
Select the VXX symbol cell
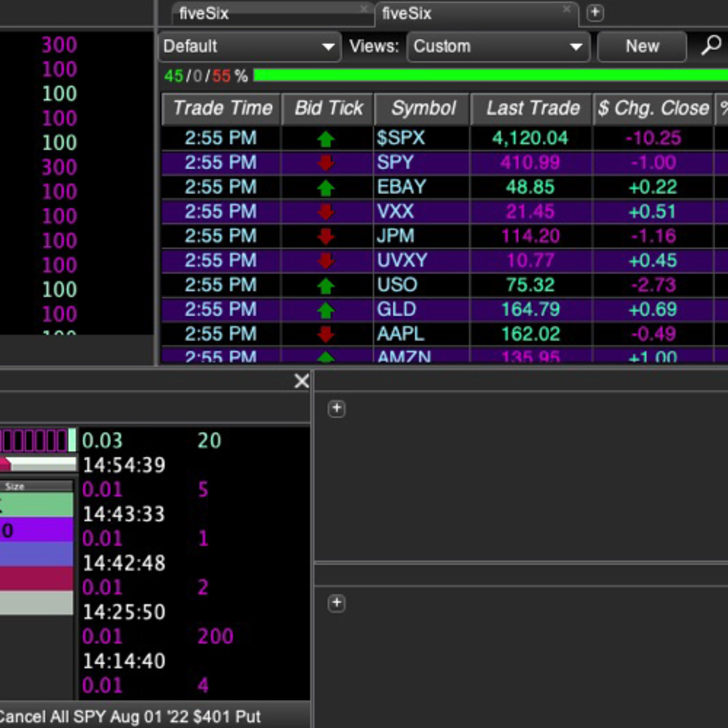[x=422, y=212]
